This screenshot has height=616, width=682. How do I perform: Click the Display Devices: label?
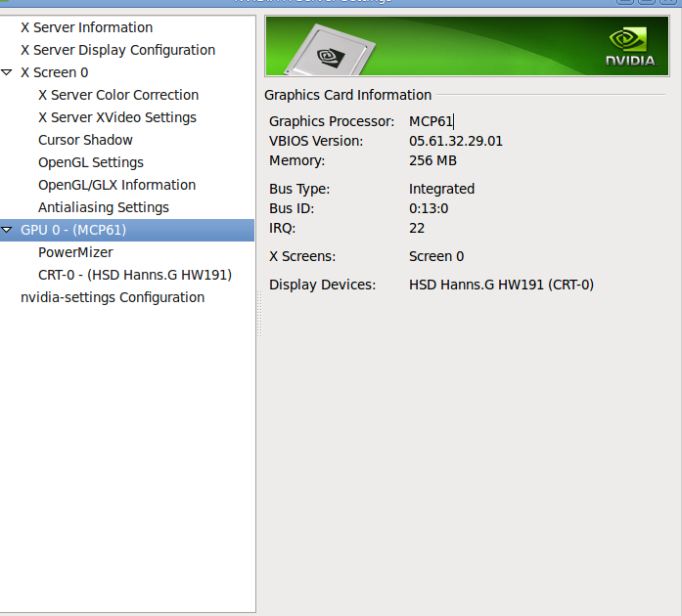click(x=322, y=285)
